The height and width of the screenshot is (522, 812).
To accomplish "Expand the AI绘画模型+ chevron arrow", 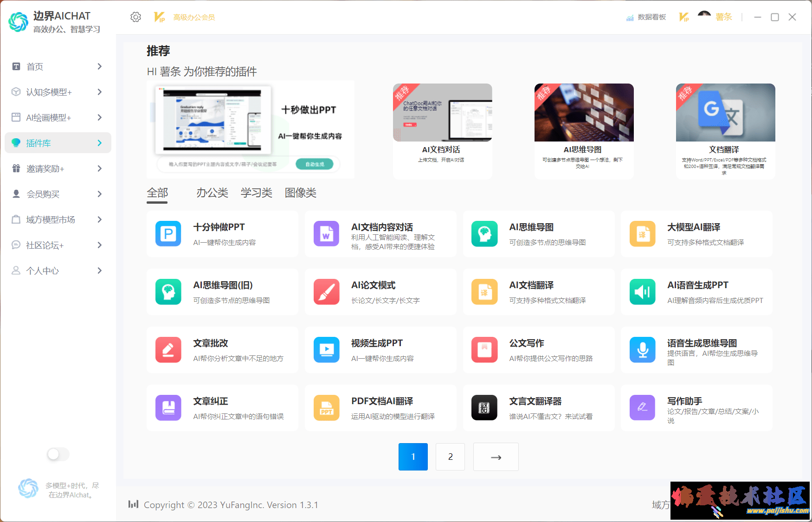I will (x=99, y=117).
